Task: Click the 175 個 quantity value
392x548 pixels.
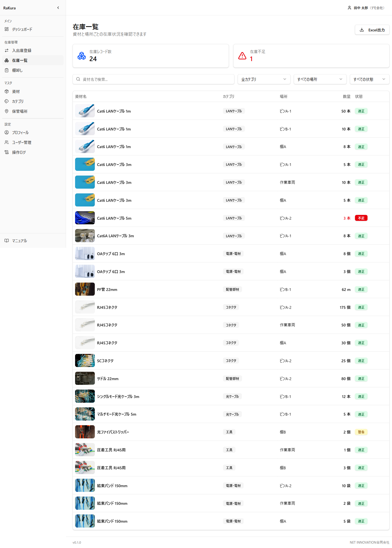Action: [x=345, y=307]
